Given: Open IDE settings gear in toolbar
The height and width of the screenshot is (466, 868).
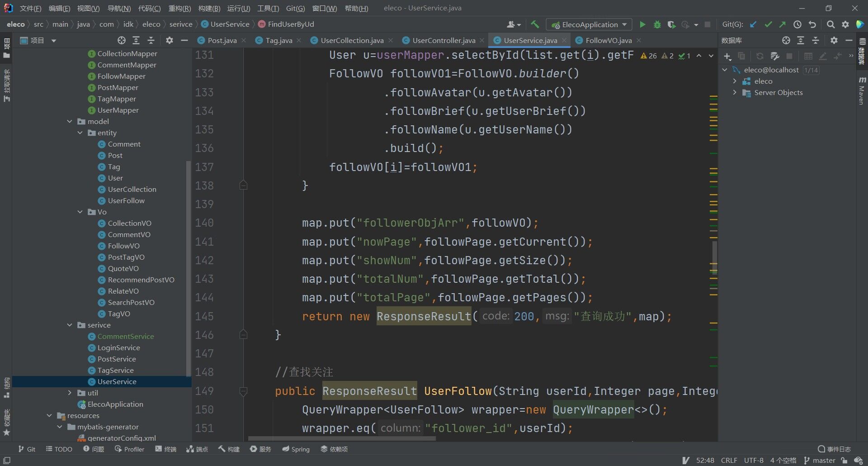Looking at the screenshot, I should click(845, 24).
